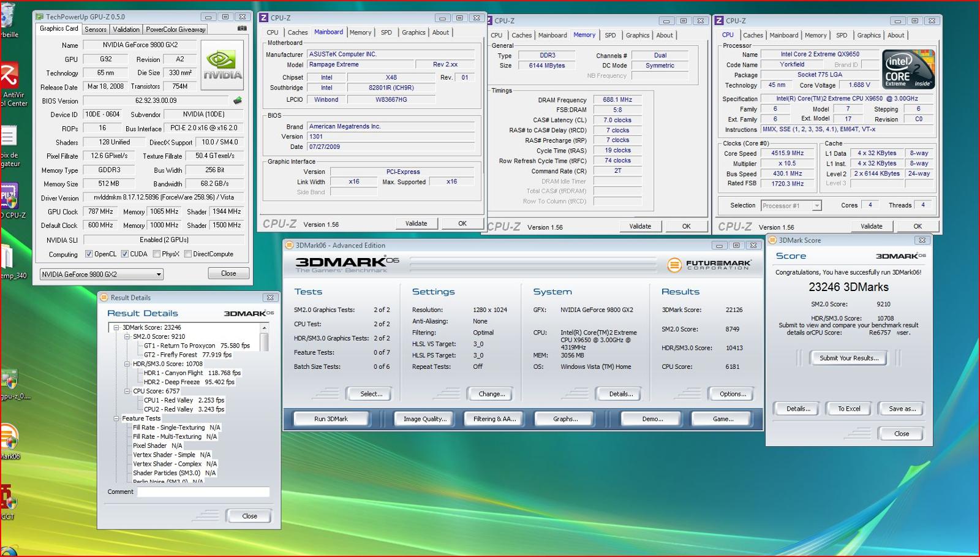Click Details... in 3DMark Score window

[x=798, y=409]
